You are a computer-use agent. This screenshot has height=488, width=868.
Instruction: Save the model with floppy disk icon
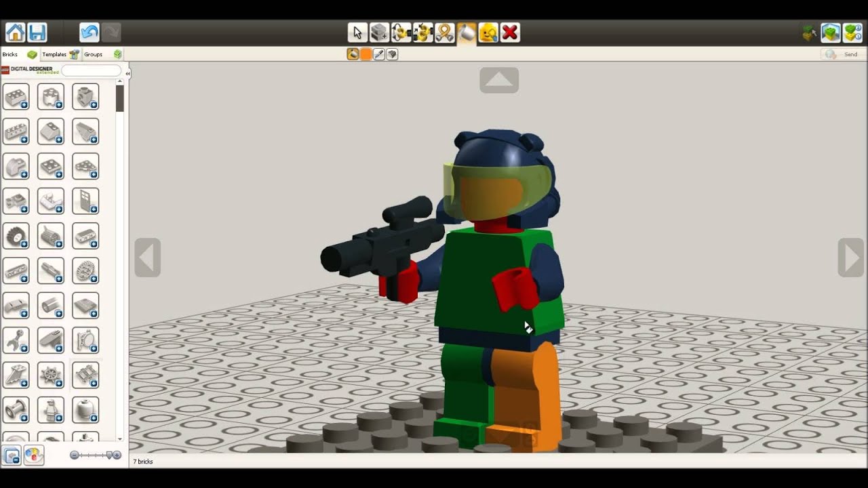click(x=37, y=33)
